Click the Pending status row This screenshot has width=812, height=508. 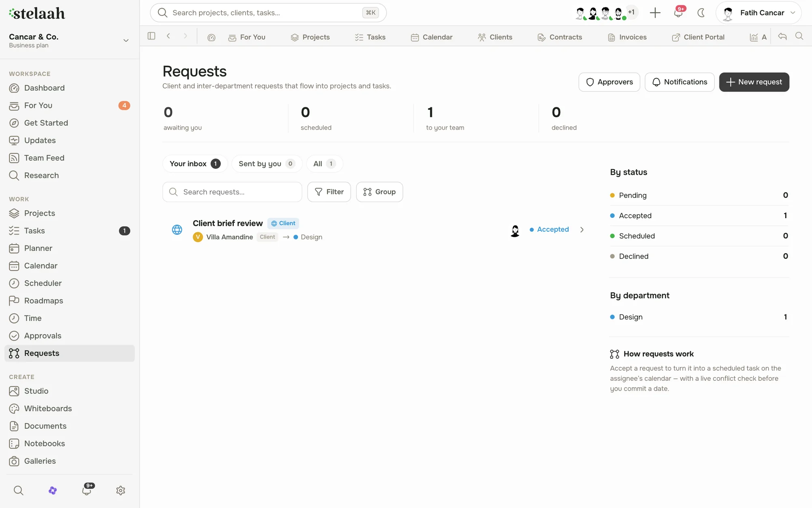(699, 195)
